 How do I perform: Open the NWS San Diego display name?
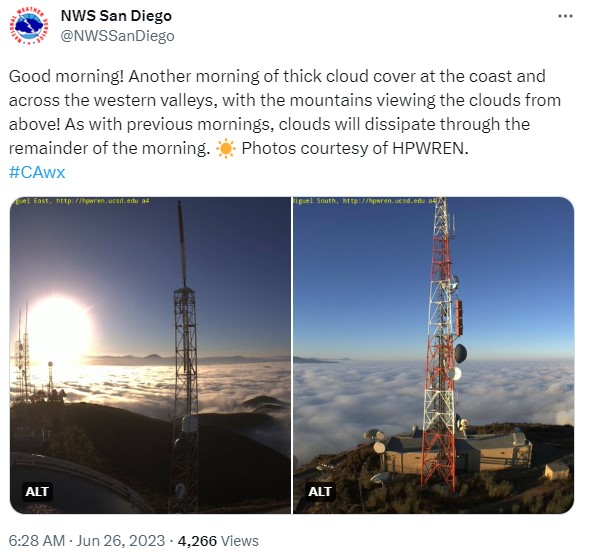(x=116, y=16)
